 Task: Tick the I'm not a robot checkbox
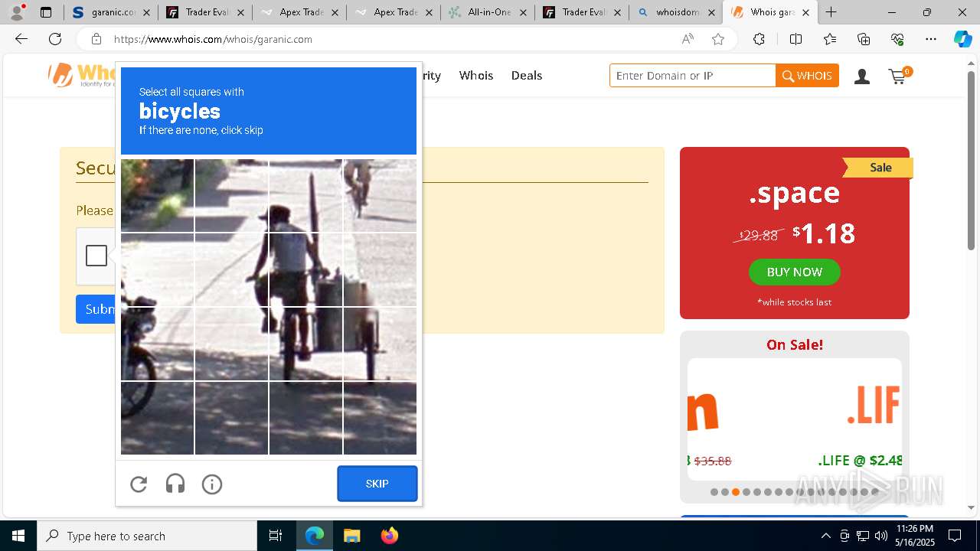pyautogui.click(x=96, y=256)
